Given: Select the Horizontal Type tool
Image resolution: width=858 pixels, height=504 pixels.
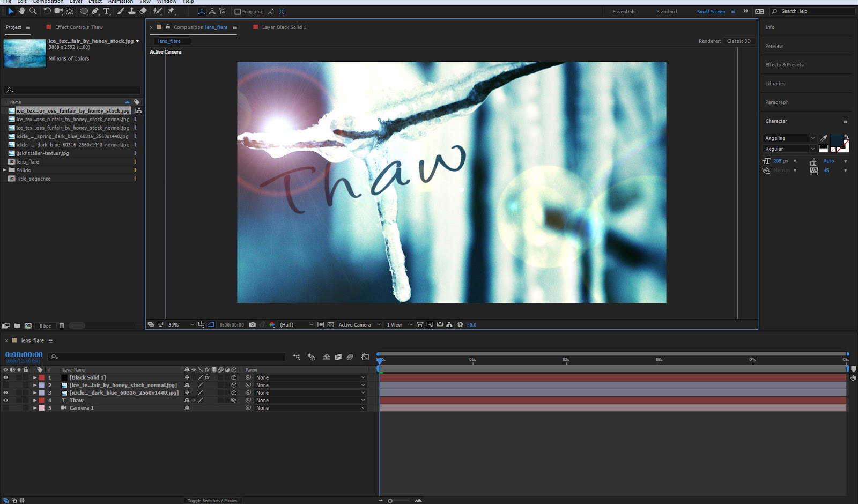Looking at the screenshot, I should pos(106,11).
